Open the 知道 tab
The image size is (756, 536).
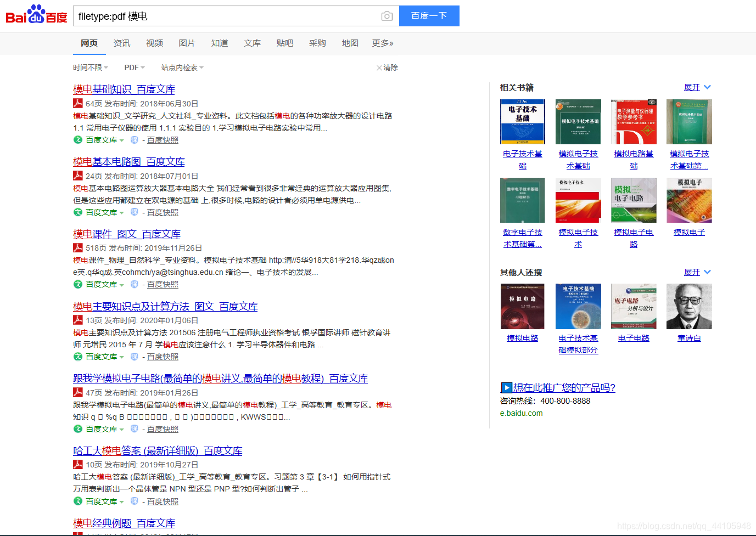pos(220,43)
